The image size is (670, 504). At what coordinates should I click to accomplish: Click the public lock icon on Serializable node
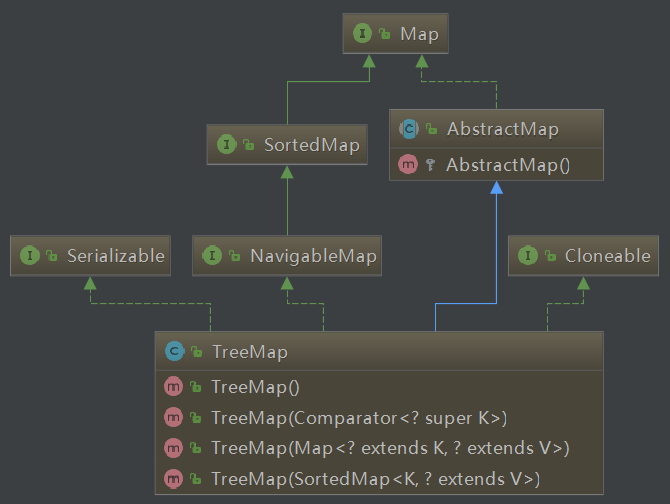(52, 255)
